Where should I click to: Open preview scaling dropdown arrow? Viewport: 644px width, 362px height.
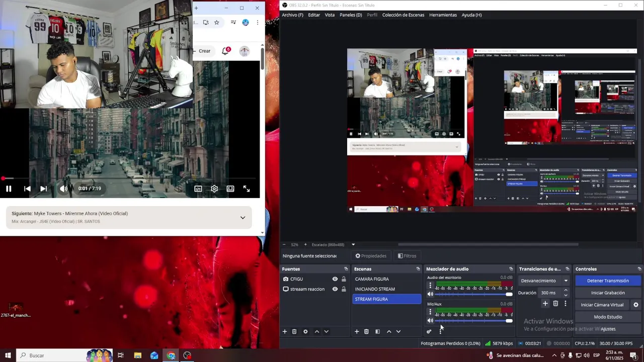353,244
